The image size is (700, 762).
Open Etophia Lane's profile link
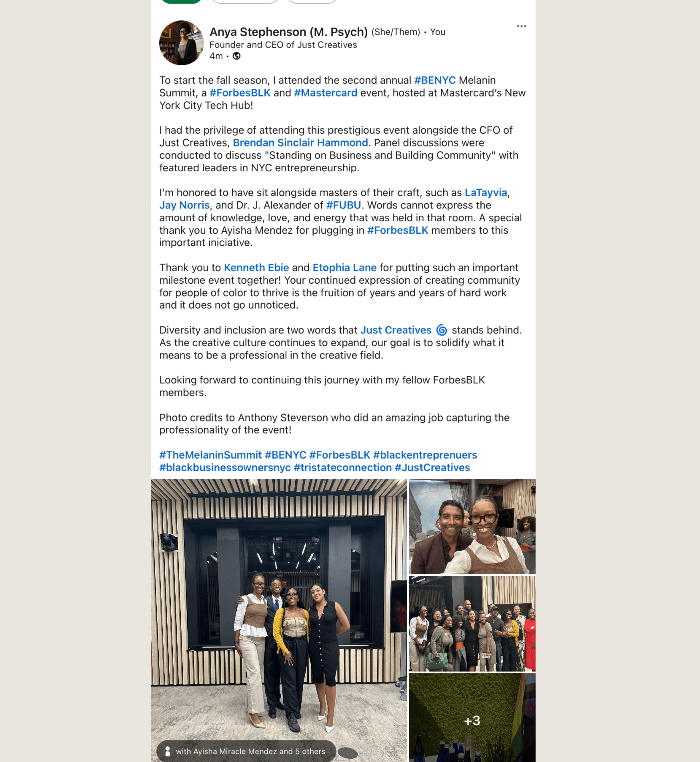pos(344,268)
